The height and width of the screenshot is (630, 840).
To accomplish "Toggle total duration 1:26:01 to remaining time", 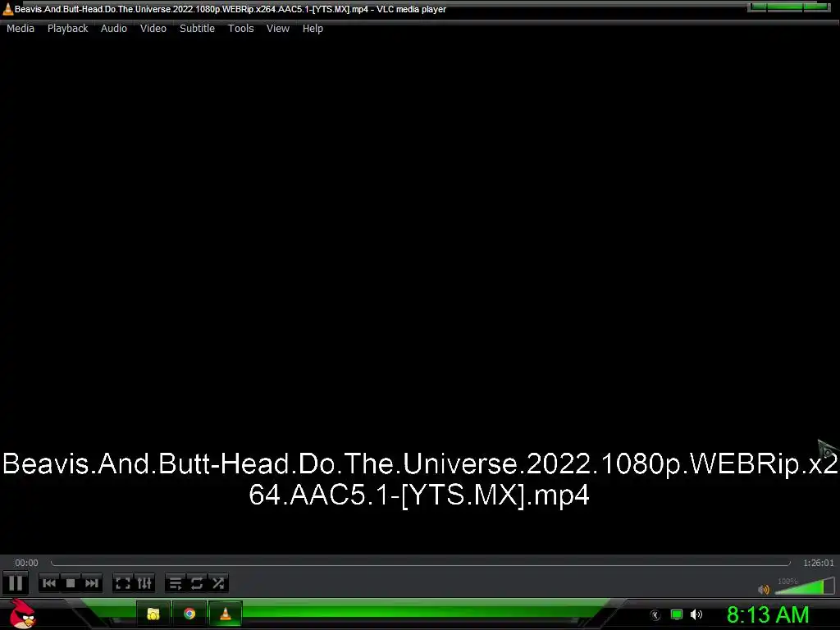I will click(x=818, y=563).
